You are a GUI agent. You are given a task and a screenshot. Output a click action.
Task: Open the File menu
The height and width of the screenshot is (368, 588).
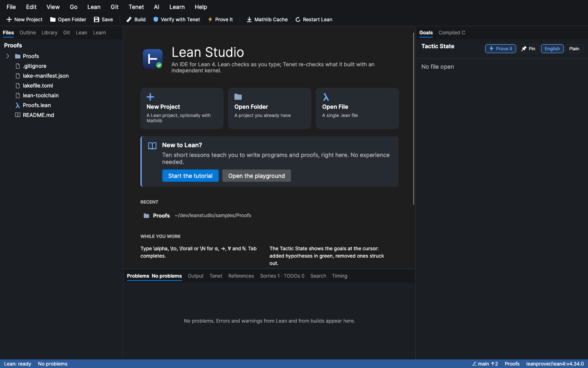tap(11, 7)
